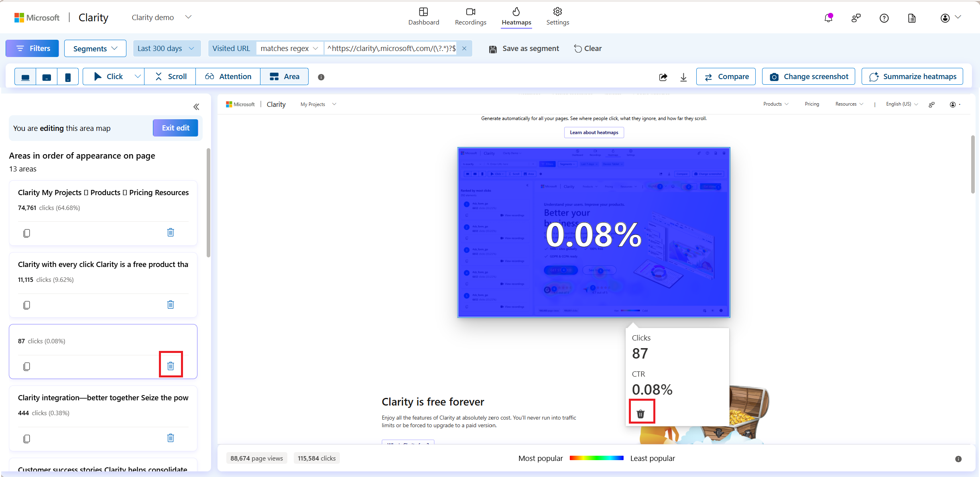Image resolution: width=980 pixels, height=477 pixels.
Task: Open the Settings tab
Action: [x=557, y=17]
